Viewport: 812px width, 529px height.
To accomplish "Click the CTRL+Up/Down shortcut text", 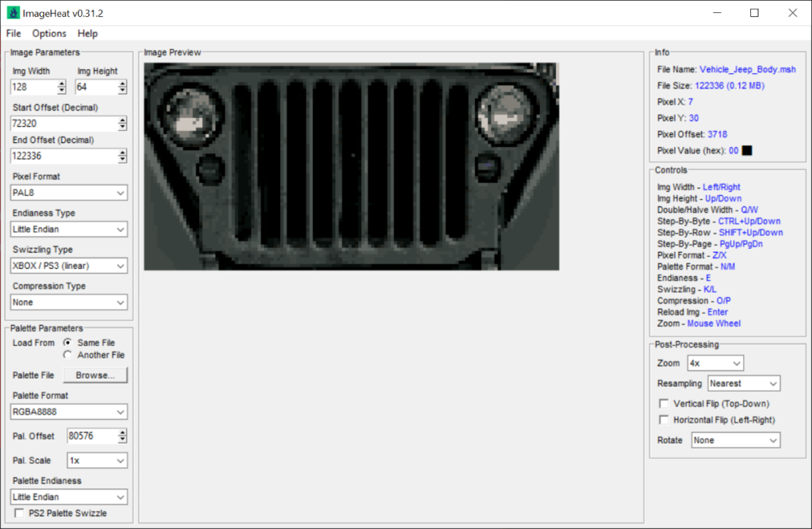I will 749,221.
